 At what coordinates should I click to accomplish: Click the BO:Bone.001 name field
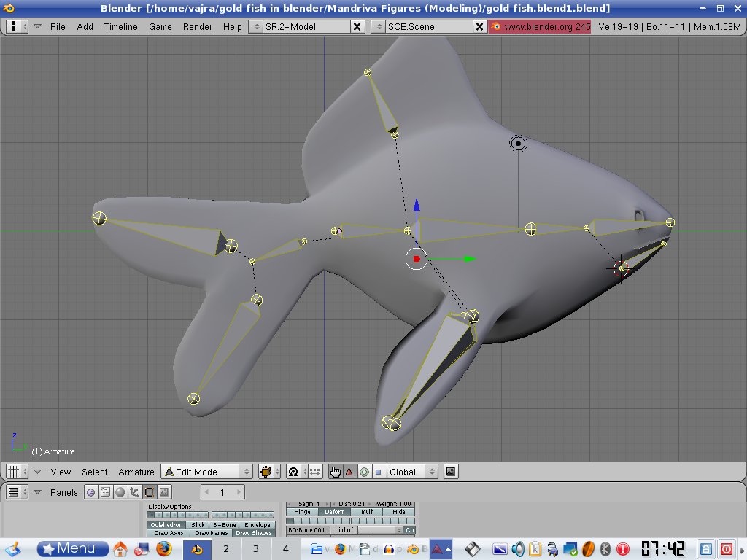306,530
